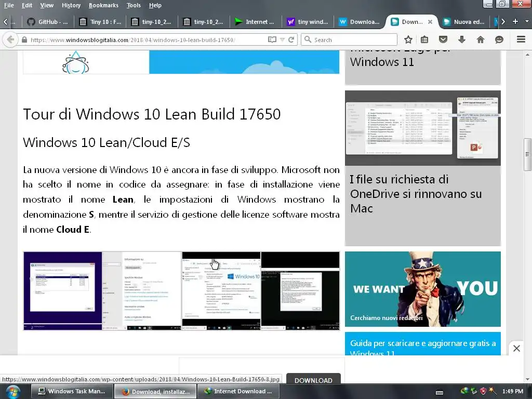The width and height of the screenshot is (532, 399).
Task: Bookmark this page with the star icon
Action: click(x=408, y=39)
